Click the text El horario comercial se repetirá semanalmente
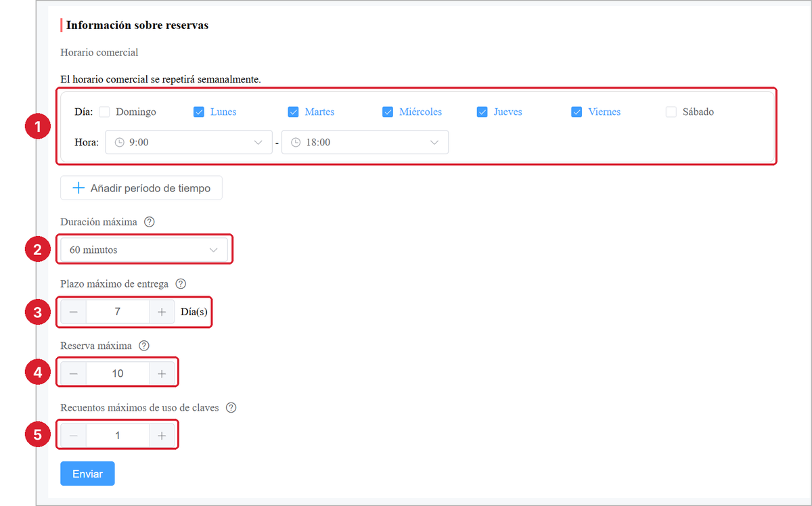Image resolution: width=812 pixels, height=506 pixels. pyautogui.click(x=161, y=79)
